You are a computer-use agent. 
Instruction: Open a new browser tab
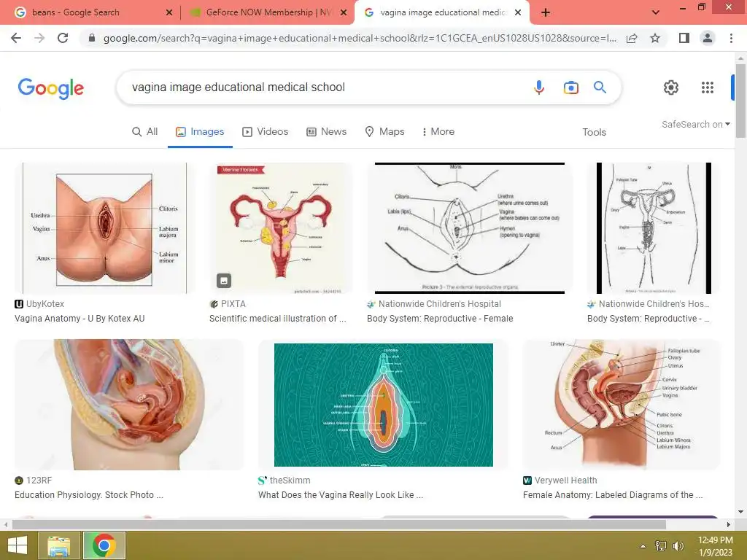tap(546, 12)
